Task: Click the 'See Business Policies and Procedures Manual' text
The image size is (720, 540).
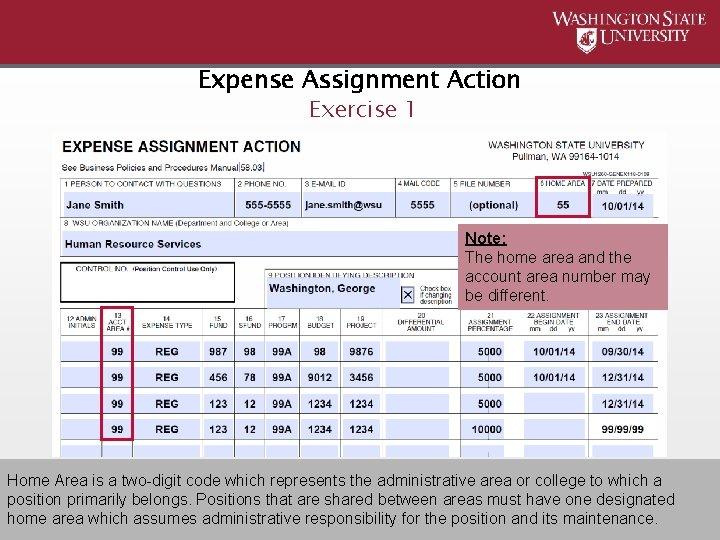Action: coord(150,168)
